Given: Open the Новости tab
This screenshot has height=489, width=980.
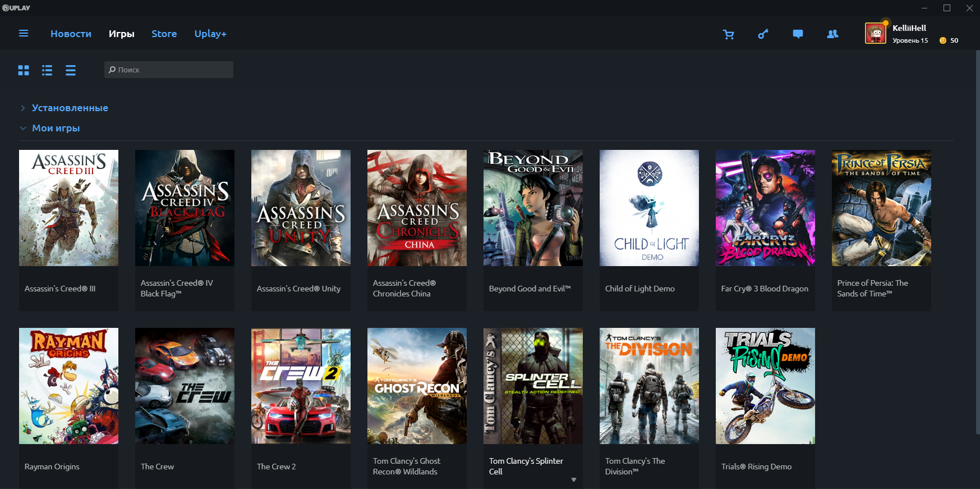Looking at the screenshot, I should (71, 34).
